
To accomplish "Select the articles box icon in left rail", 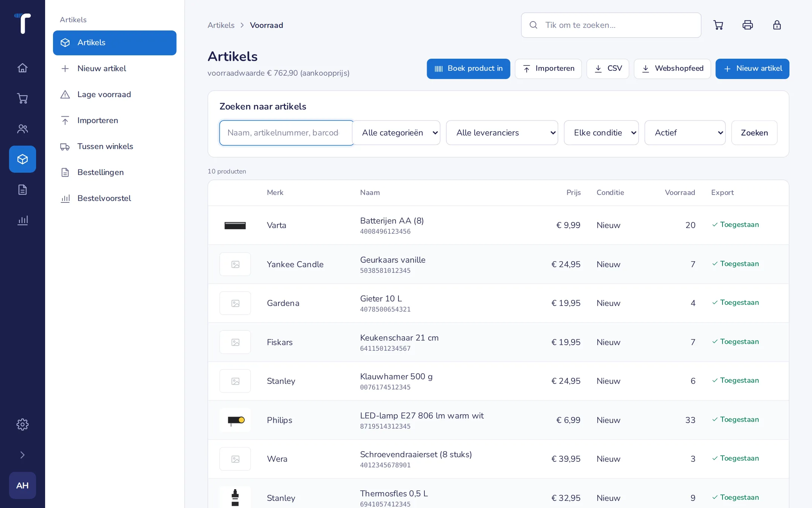I will 23,159.
